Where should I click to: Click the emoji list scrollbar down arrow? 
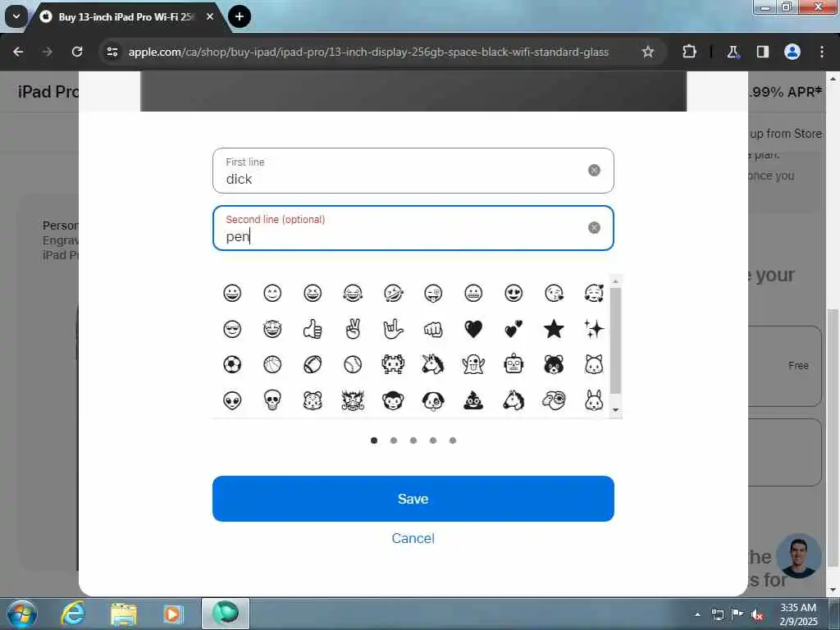(x=615, y=410)
